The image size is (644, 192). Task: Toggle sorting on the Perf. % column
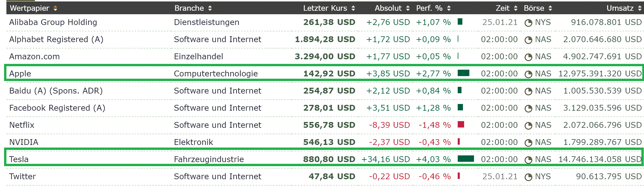click(449, 8)
